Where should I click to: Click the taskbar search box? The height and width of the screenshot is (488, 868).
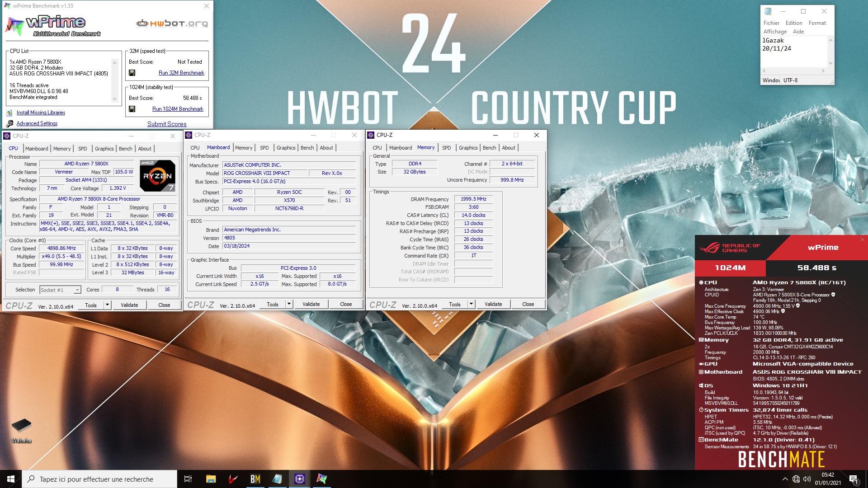pyautogui.click(x=99, y=479)
